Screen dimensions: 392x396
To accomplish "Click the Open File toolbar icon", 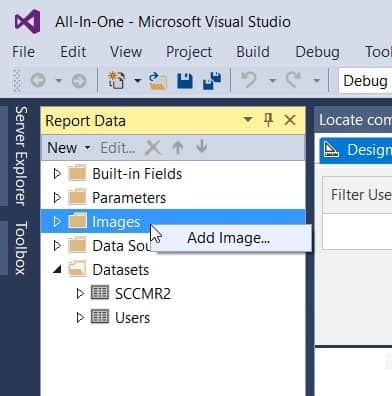I will pos(157,81).
